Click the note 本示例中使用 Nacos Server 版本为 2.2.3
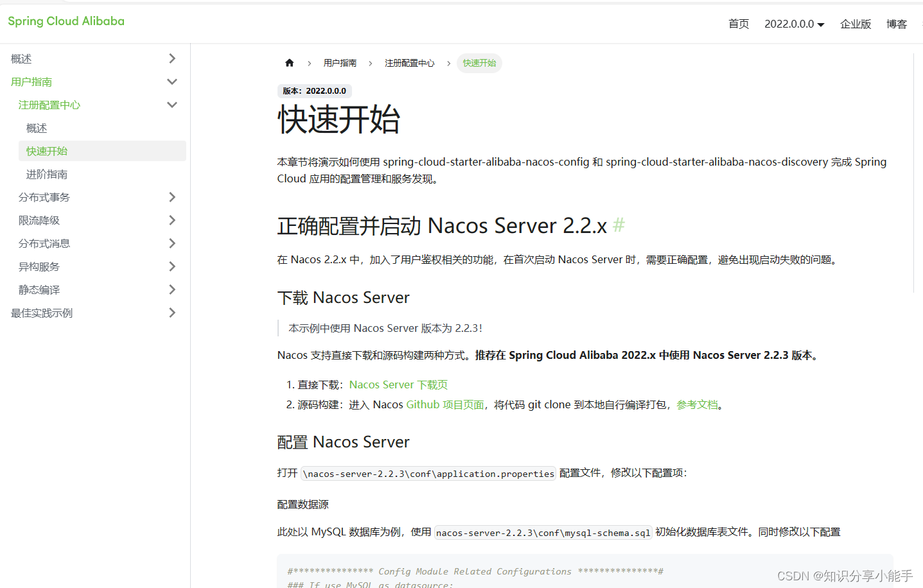 click(385, 328)
